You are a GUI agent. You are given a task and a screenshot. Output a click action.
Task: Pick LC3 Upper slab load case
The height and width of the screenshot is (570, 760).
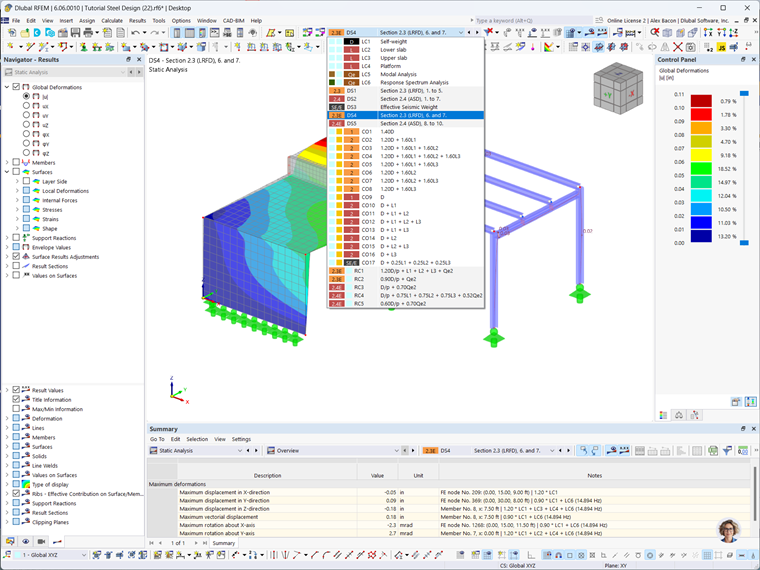coord(406,58)
